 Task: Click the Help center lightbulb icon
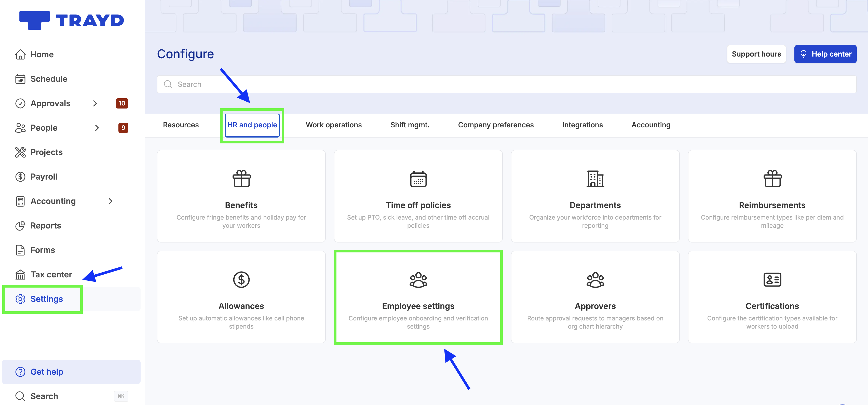coord(803,54)
